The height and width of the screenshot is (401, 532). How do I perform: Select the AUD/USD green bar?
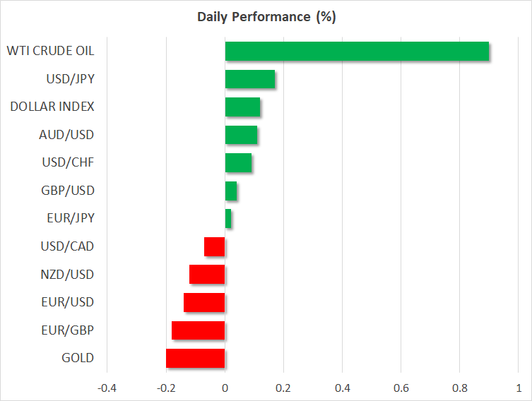tap(241, 134)
